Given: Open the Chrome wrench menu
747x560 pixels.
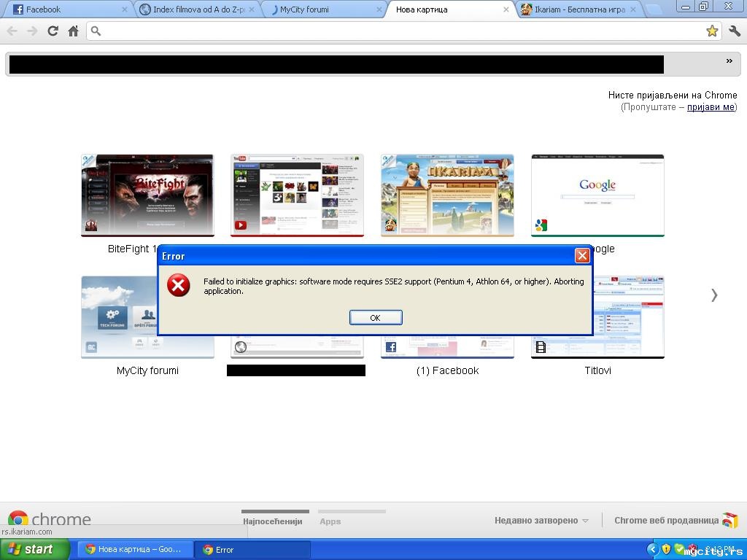Looking at the screenshot, I should [x=734, y=31].
